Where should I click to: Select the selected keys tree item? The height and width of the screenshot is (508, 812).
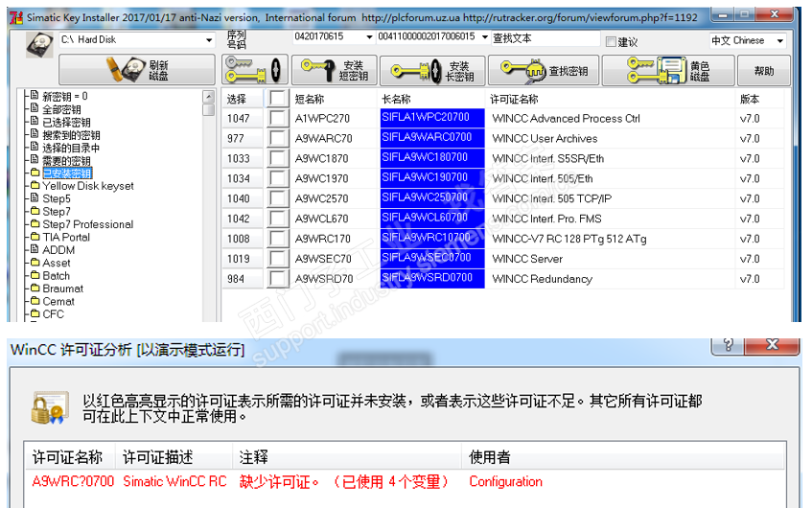(66, 123)
